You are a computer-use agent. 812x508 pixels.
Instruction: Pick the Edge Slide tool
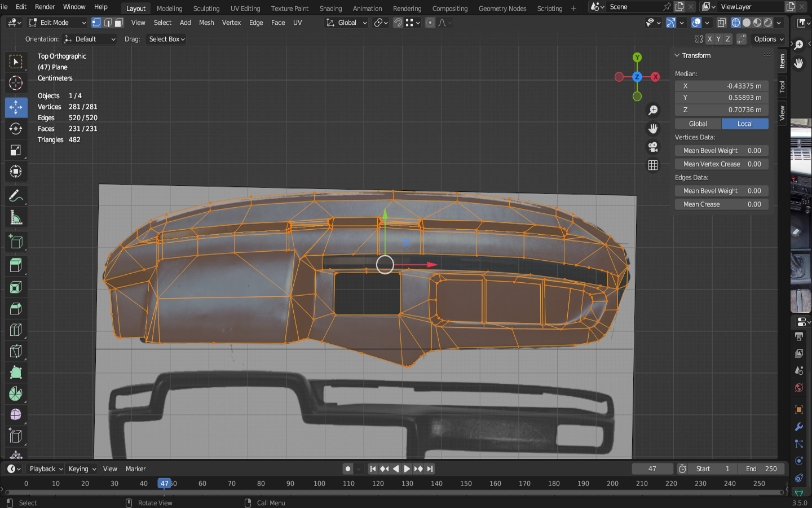click(x=16, y=436)
